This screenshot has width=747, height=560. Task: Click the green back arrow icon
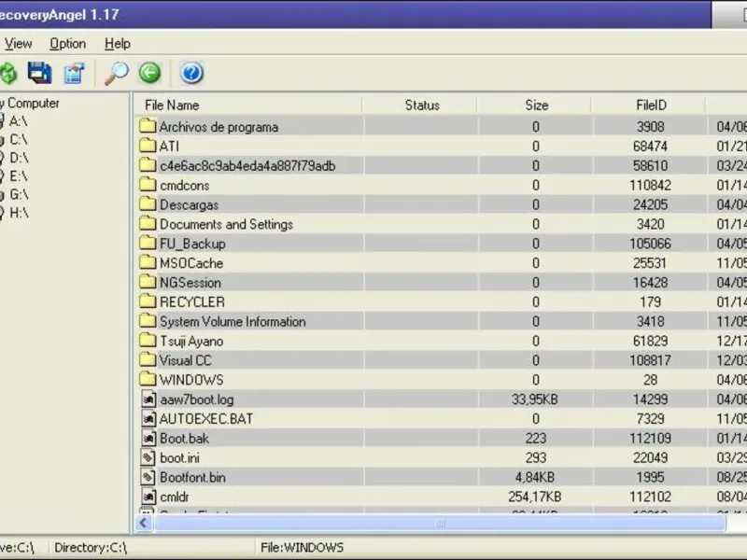(x=150, y=73)
